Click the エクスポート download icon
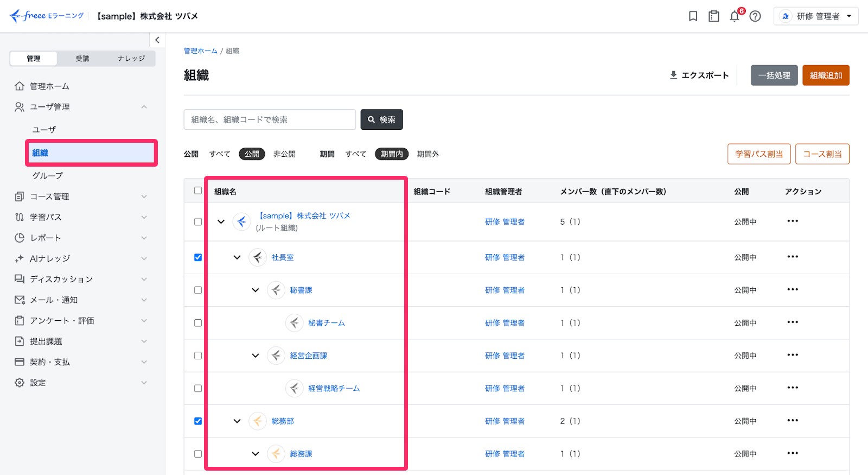Screen dimensions: 868x475 pos(673,75)
